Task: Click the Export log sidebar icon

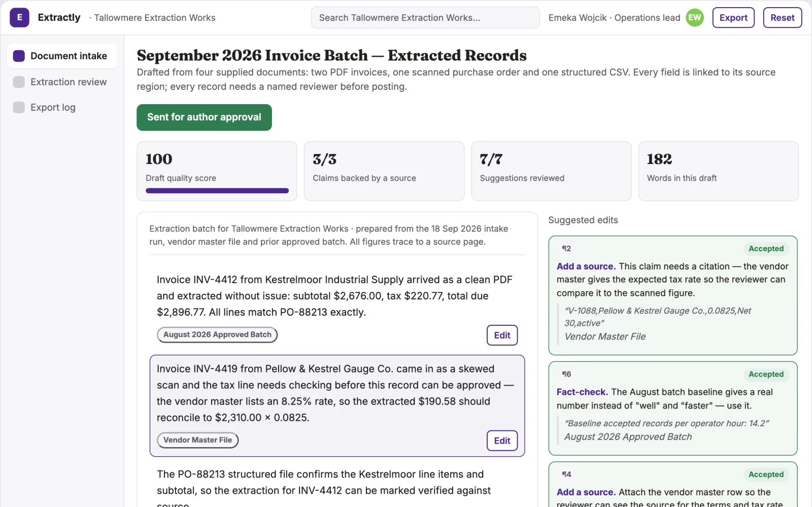Action: (x=19, y=108)
